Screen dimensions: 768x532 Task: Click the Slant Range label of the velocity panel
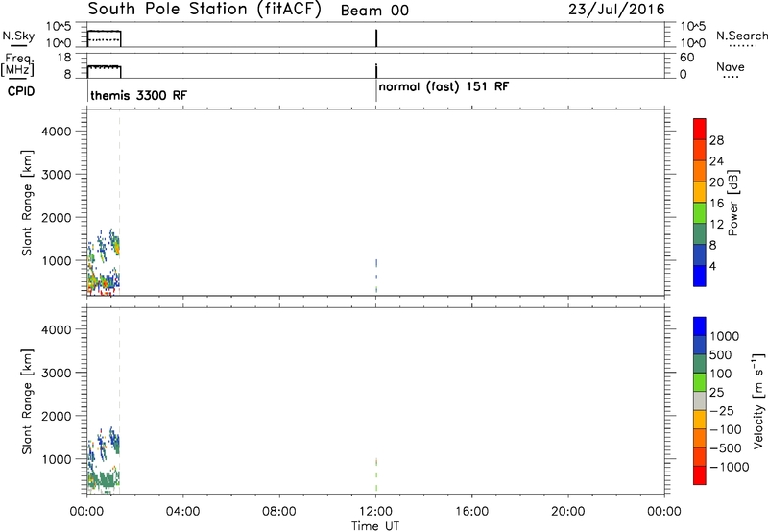coord(26,401)
